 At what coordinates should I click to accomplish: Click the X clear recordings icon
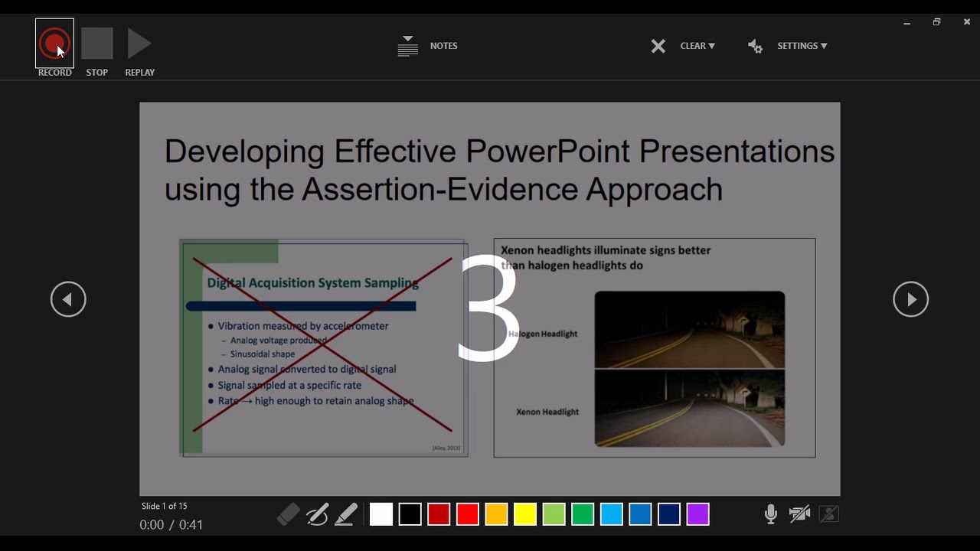pyautogui.click(x=658, y=46)
